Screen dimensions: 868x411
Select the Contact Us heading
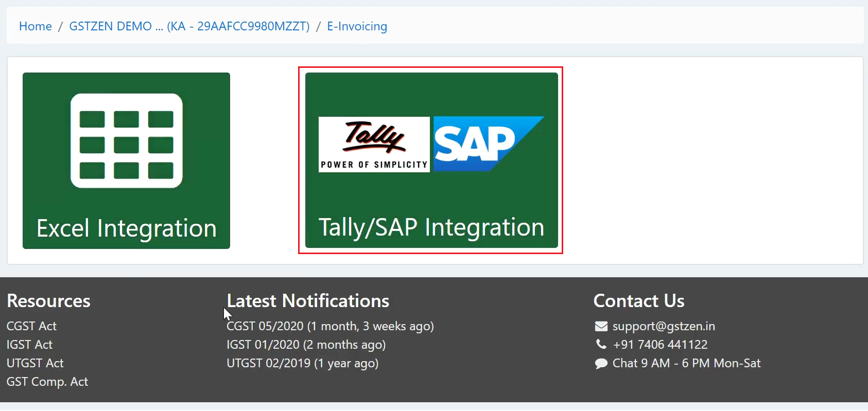tap(639, 301)
